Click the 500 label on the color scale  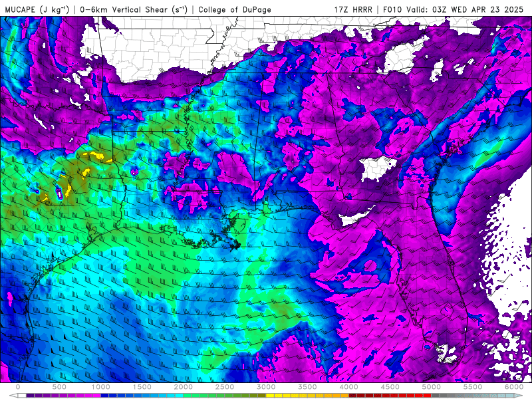tap(59, 387)
